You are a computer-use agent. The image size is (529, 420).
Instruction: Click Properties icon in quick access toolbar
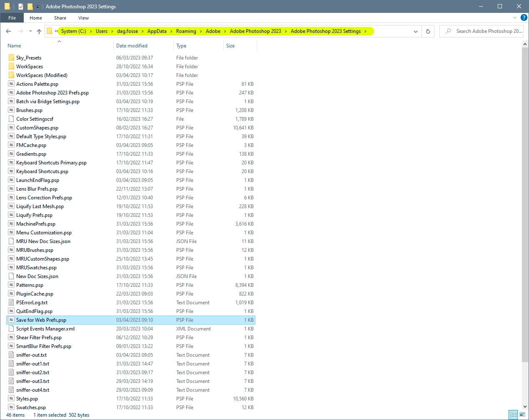pyautogui.click(x=21, y=7)
